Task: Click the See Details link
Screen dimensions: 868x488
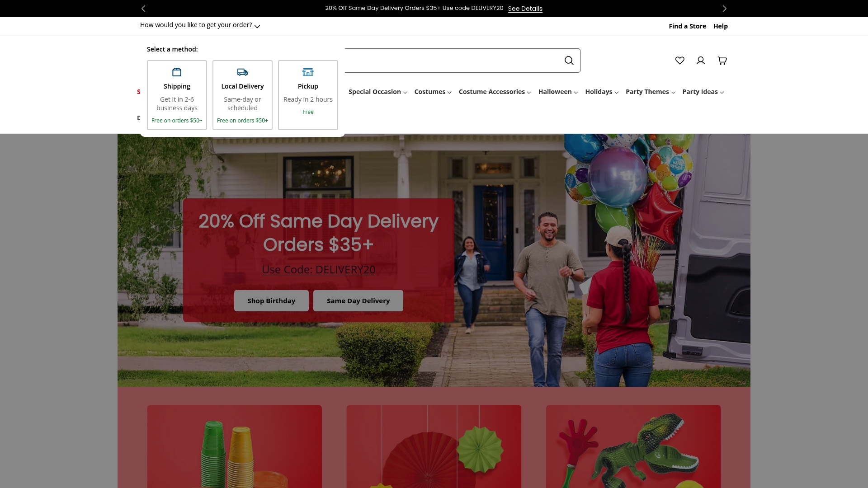Action: (525, 9)
